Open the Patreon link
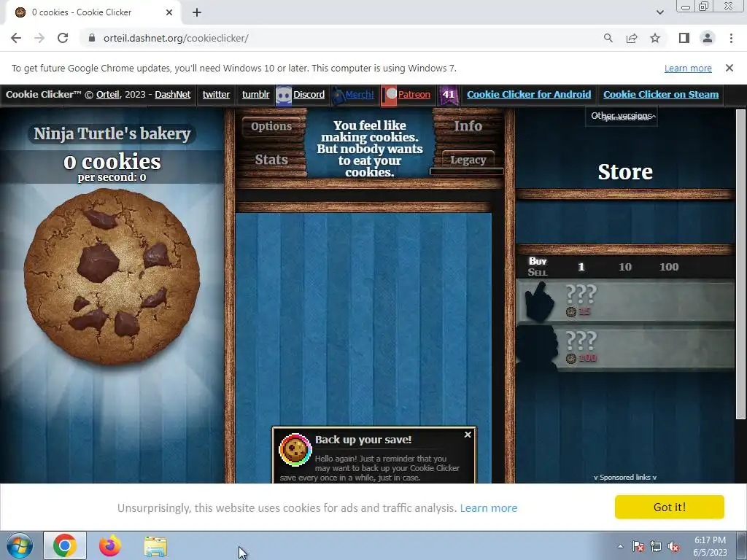This screenshot has width=747, height=560. pos(408,95)
